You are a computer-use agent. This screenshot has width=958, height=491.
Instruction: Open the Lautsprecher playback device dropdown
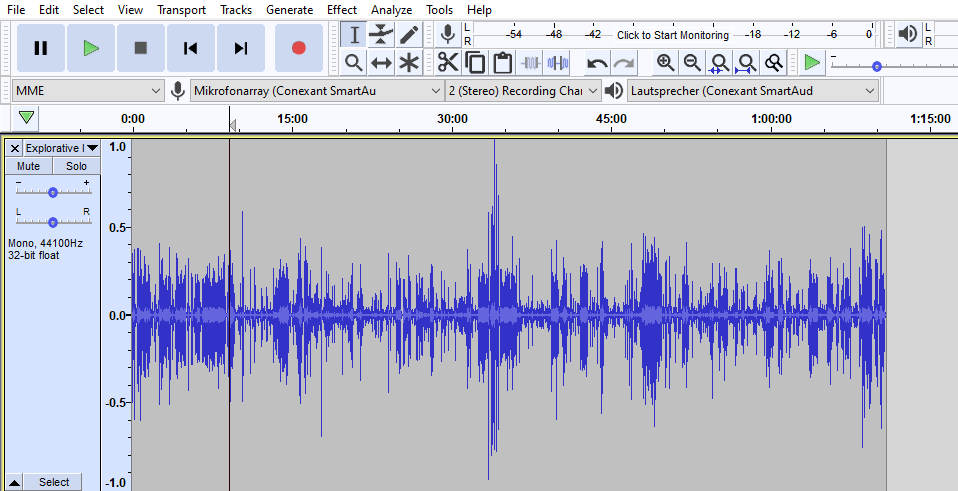[x=753, y=91]
